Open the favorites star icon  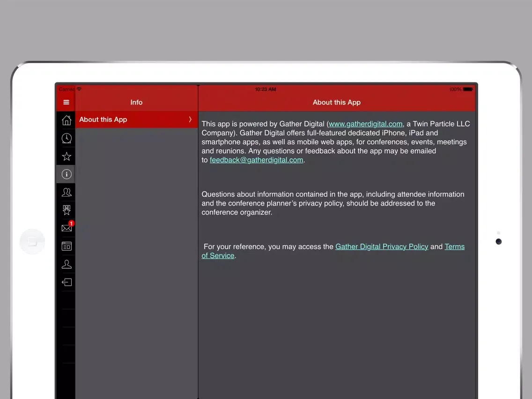pyautogui.click(x=66, y=156)
